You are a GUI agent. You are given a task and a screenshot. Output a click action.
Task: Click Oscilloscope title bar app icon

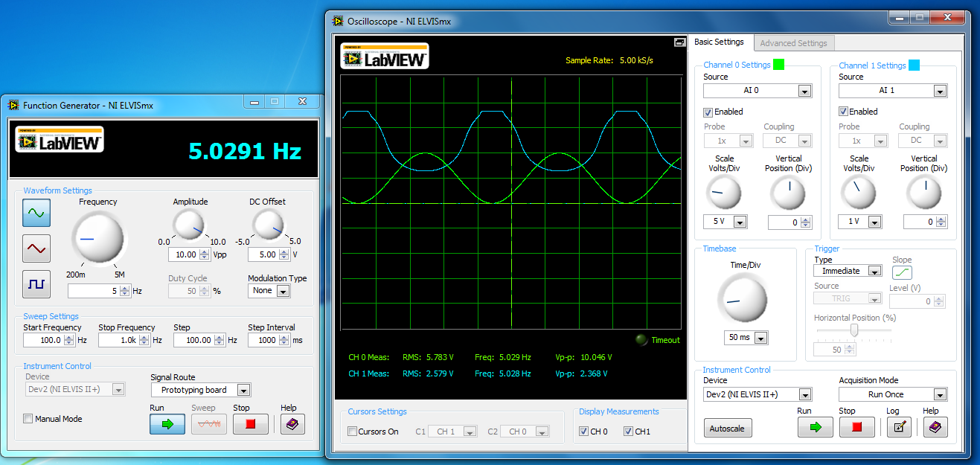[x=339, y=21]
